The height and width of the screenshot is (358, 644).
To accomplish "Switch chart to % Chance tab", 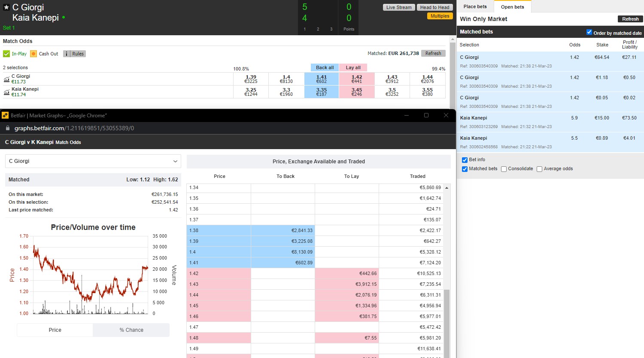I will [x=131, y=330].
